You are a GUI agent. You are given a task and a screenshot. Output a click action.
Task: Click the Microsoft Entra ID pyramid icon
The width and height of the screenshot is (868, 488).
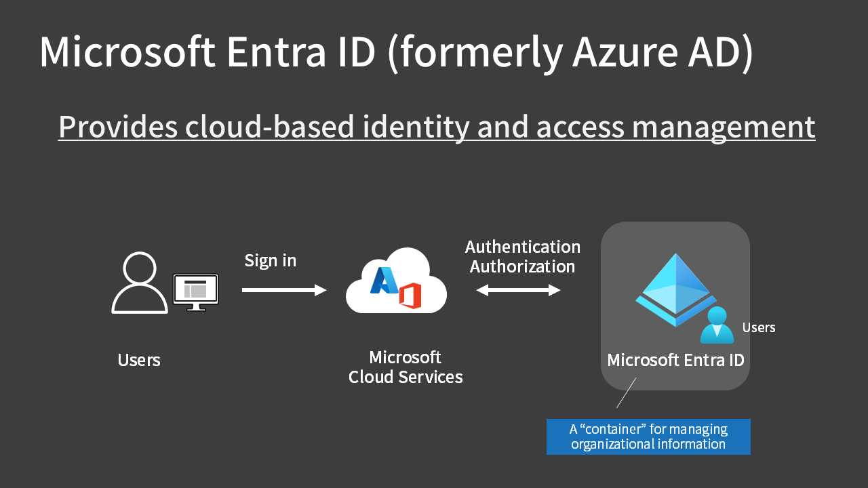pyautogui.click(x=676, y=290)
